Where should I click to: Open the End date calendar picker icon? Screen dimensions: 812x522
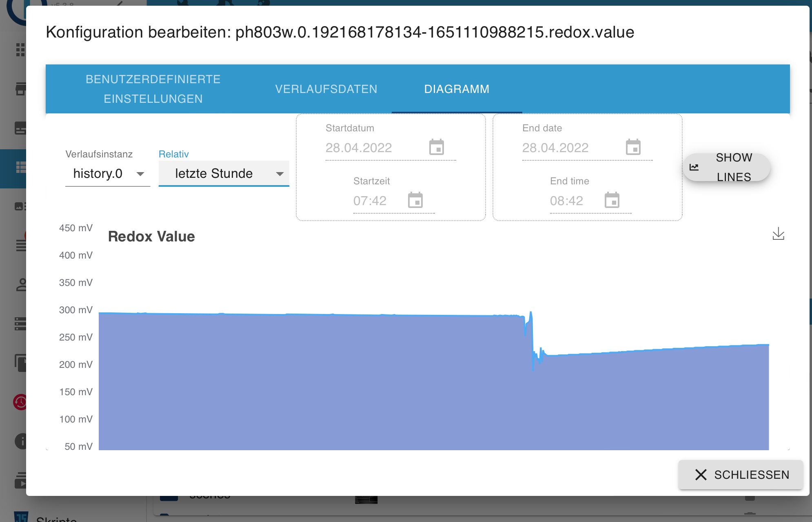point(633,147)
